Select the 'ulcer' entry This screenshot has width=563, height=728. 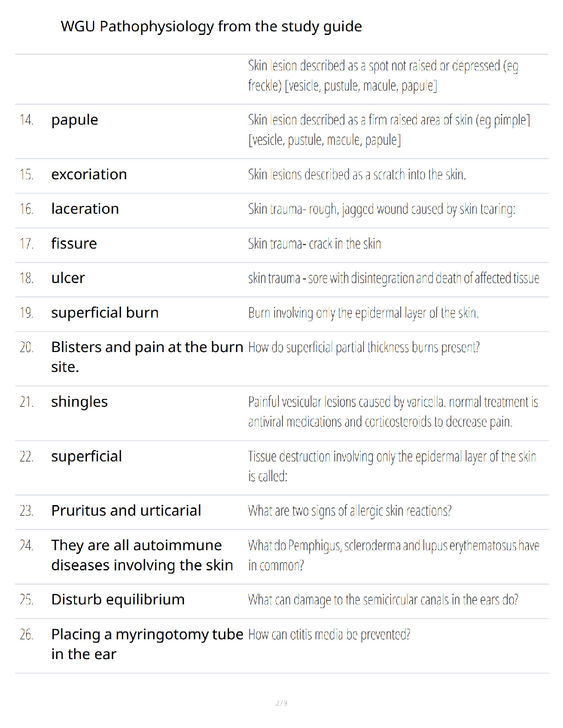click(68, 278)
